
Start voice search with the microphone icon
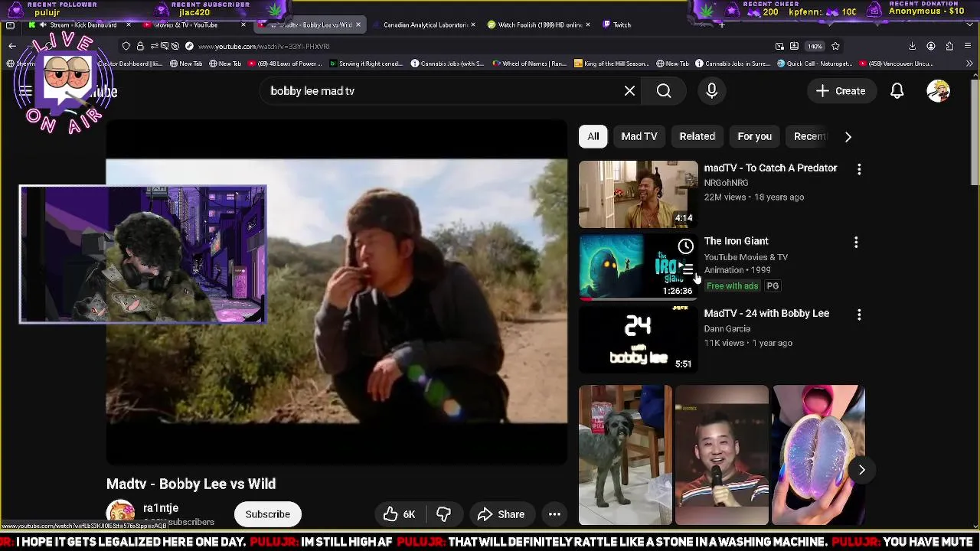(x=712, y=91)
